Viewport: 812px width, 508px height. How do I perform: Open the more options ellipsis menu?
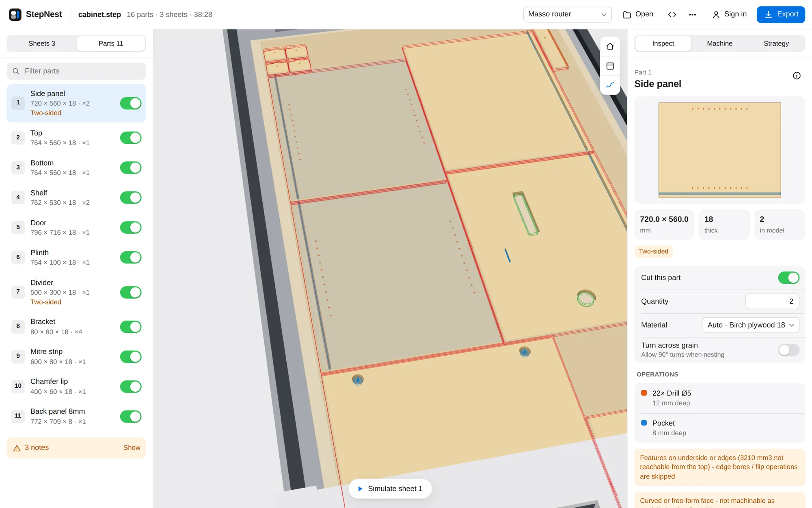(x=692, y=15)
